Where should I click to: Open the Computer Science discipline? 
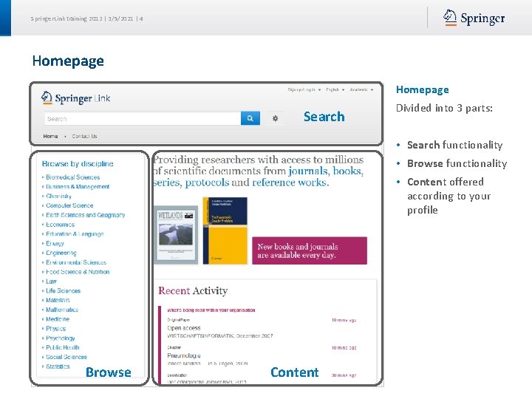point(69,205)
